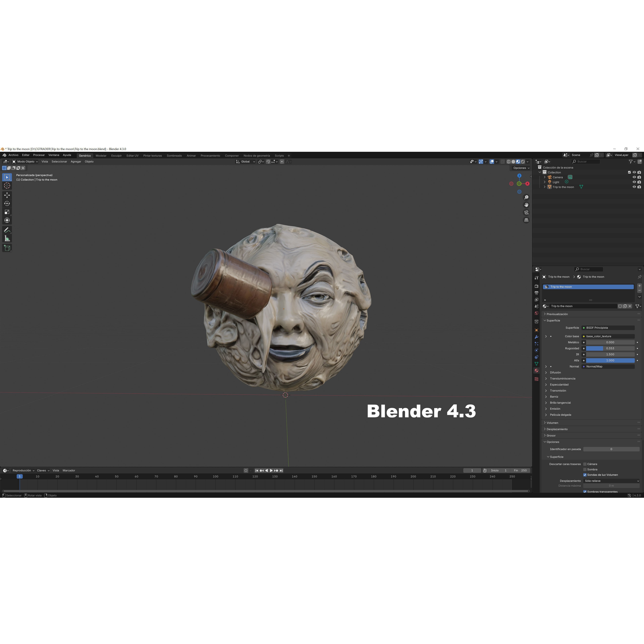This screenshot has height=644, width=644.
Task: Select the Annotate pencil tool
Action: [7, 230]
